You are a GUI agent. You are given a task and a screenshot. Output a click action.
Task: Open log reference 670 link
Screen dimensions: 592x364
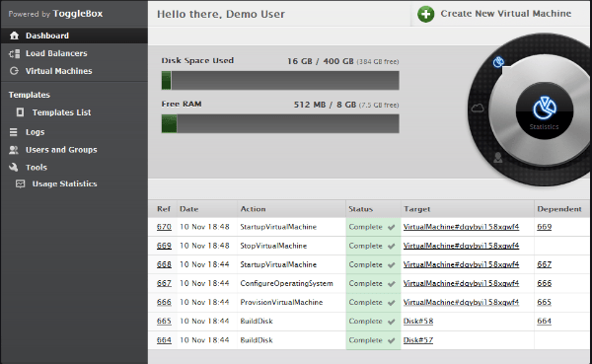pos(164,227)
